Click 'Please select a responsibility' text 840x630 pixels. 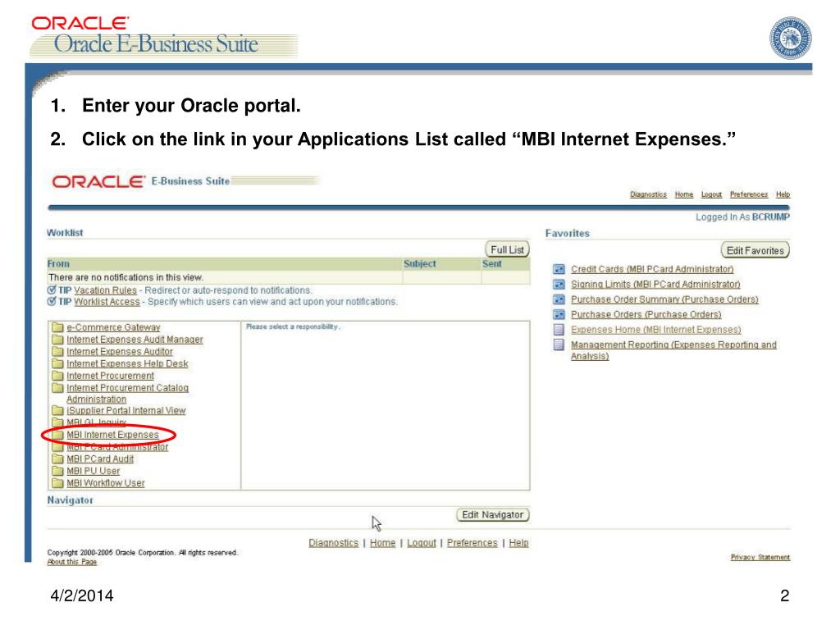click(293, 326)
